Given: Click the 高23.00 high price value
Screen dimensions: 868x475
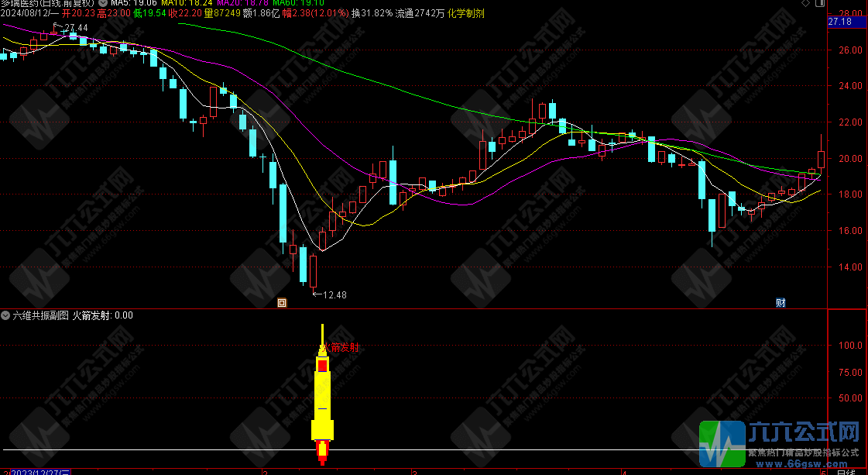Looking at the screenshot, I should tap(114, 12).
